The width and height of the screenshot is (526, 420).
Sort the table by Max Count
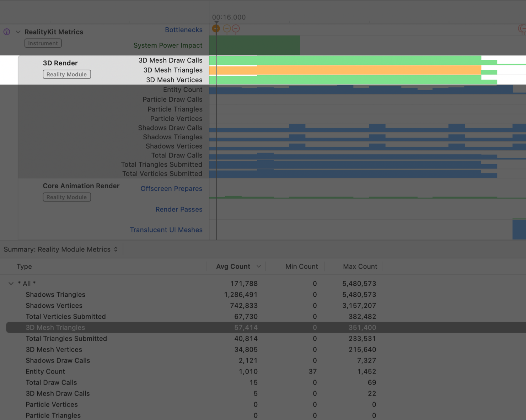(360, 266)
